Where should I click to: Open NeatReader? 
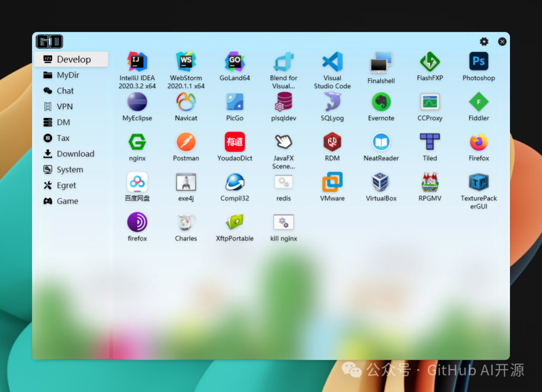point(381,142)
